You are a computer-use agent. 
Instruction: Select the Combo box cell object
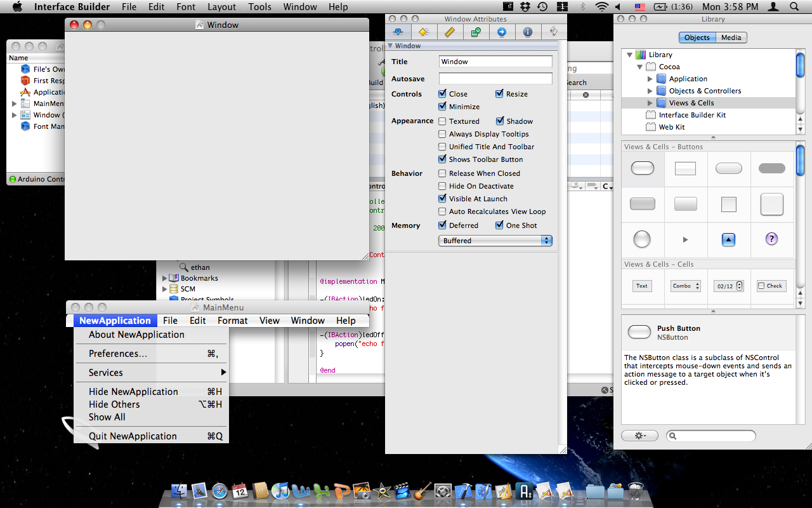coord(685,286)
